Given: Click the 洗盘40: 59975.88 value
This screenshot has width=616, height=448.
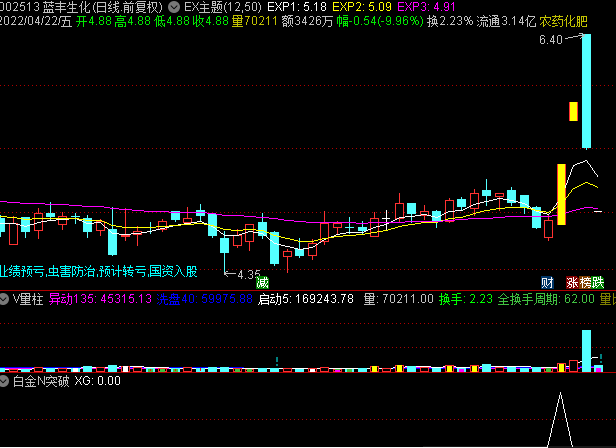Looking at the screenshot, I should [204, 299].
